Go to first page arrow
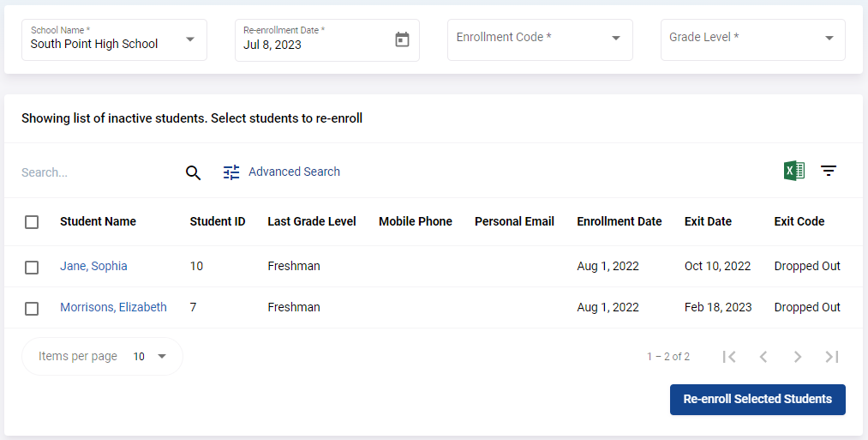 (729, 356)
